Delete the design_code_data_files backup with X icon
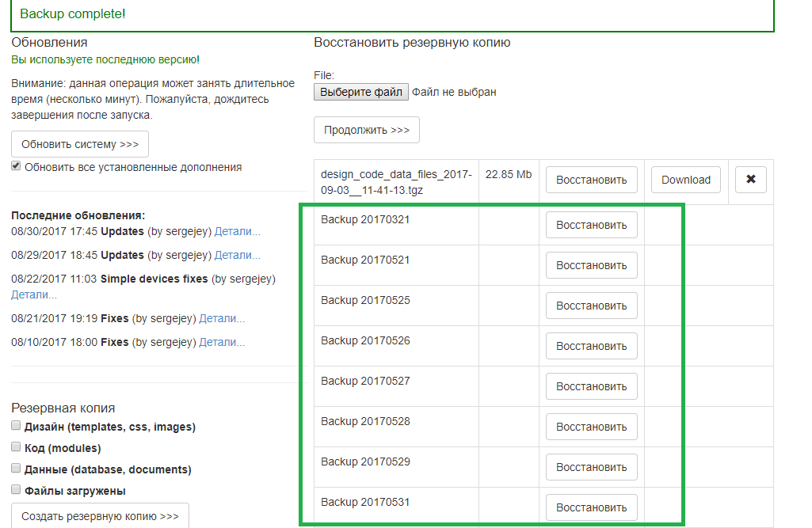 [x=750, y=180]
